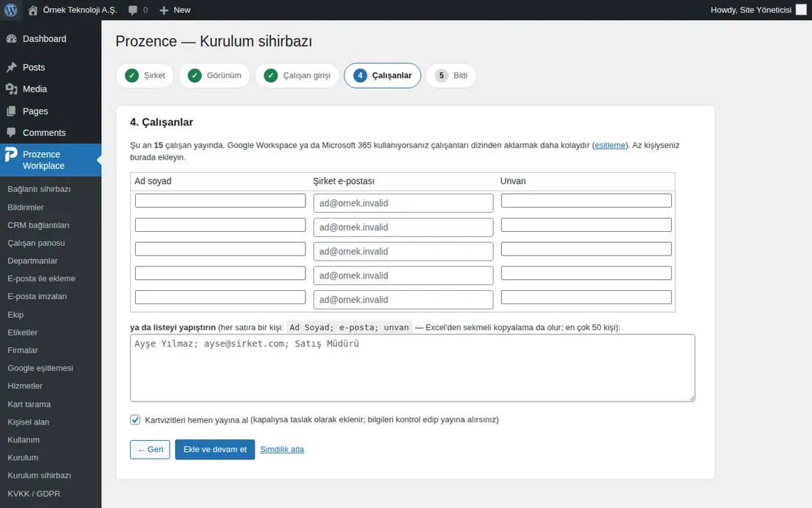Open the Hizmetler submenu item
The image size is (812, 508).
point(25,385)
